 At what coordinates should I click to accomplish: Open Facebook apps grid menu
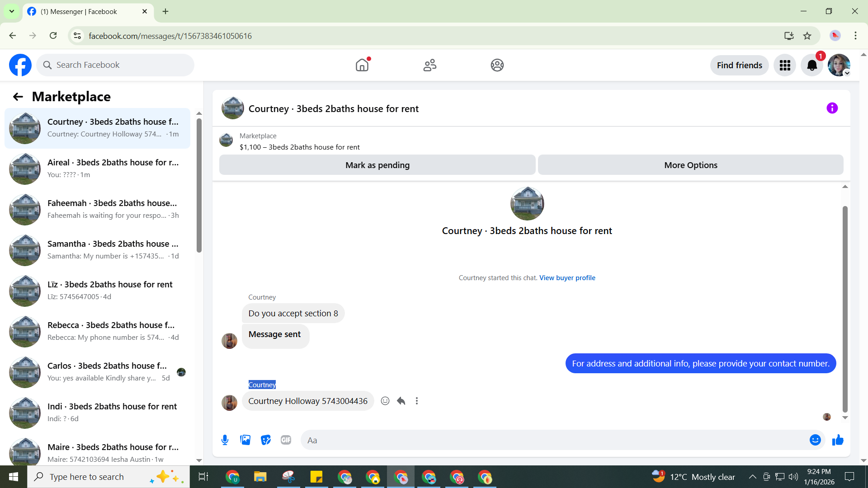pyautogui.click(x=785, y=66)
